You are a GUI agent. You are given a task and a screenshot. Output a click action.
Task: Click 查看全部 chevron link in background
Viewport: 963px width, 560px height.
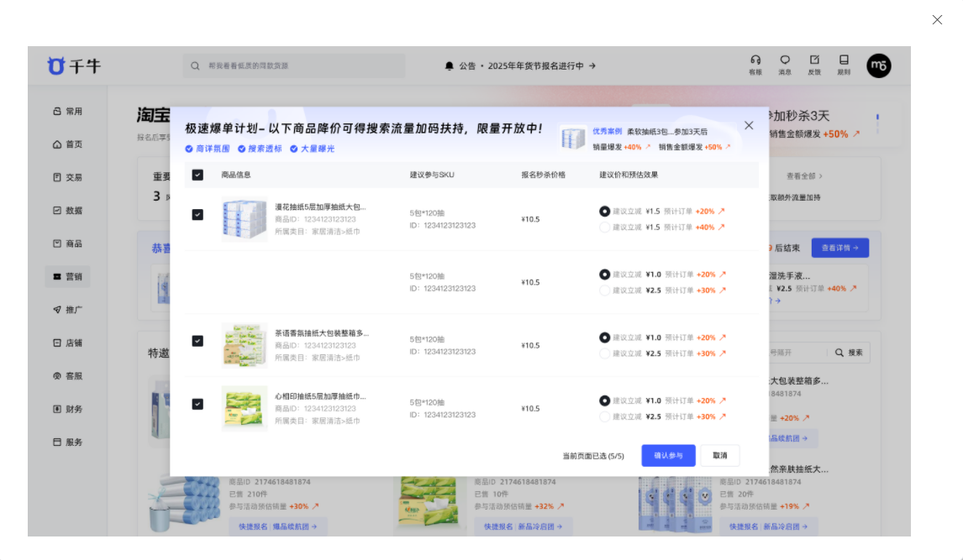coord(804,176)
